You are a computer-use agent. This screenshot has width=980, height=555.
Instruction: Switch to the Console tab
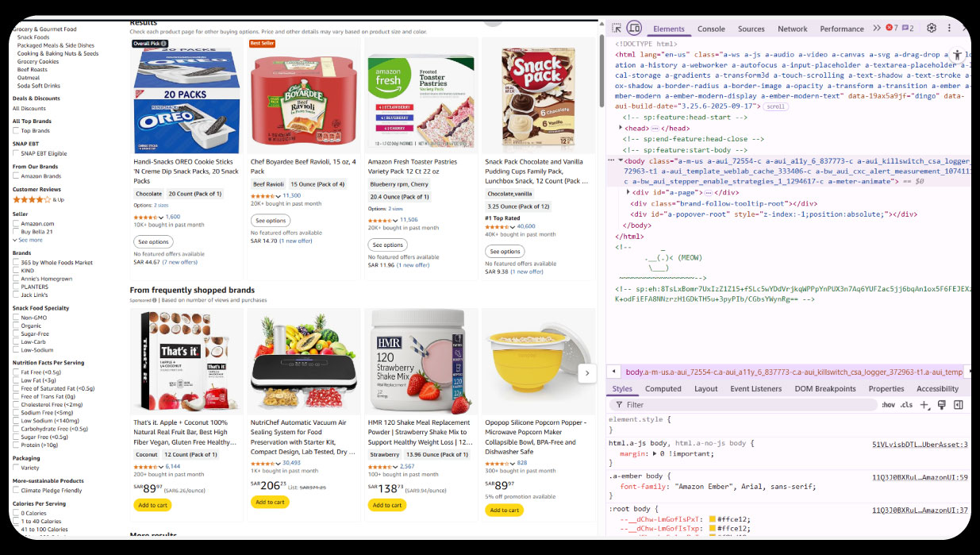click(x=711, y=29)
